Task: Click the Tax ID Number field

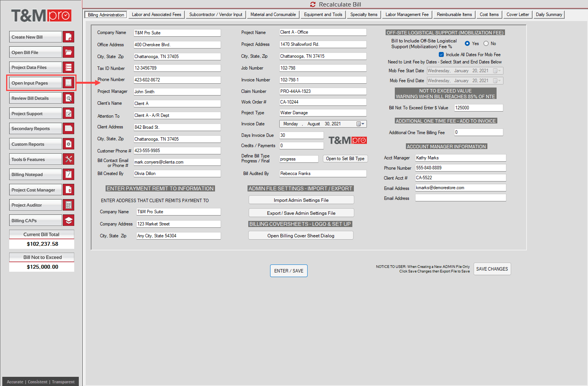Action: point(177,68)
